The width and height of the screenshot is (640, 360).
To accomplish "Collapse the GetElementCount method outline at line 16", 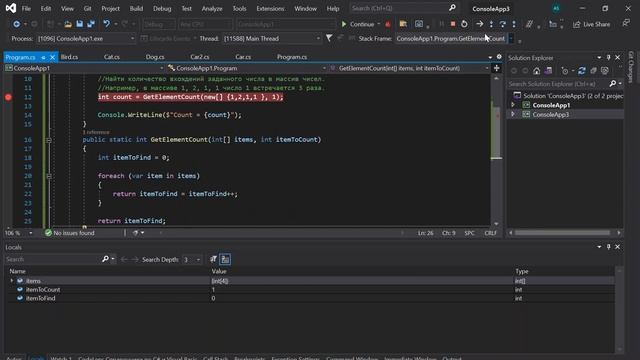I will 49,140.
